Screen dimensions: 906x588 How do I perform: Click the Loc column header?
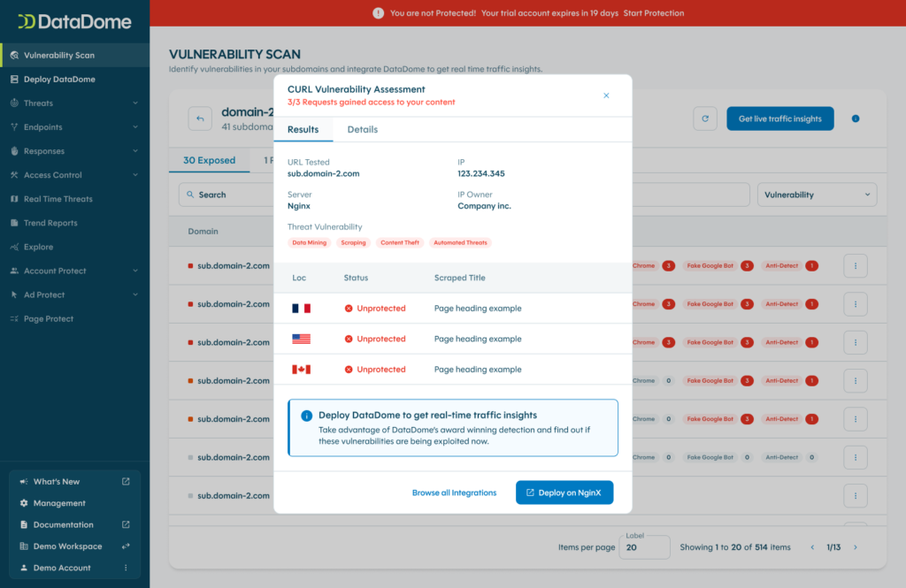pos(299,278)
